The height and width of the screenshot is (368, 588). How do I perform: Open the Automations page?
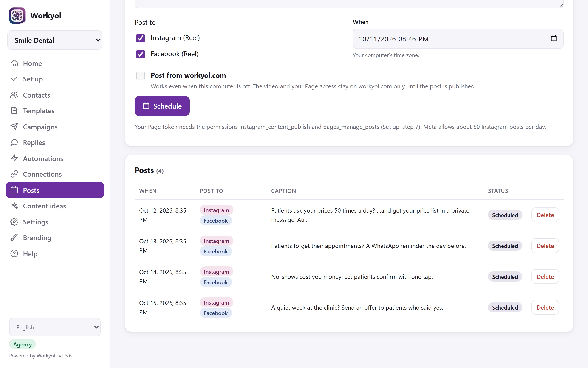pyautogui.click(x=55, y=158)
